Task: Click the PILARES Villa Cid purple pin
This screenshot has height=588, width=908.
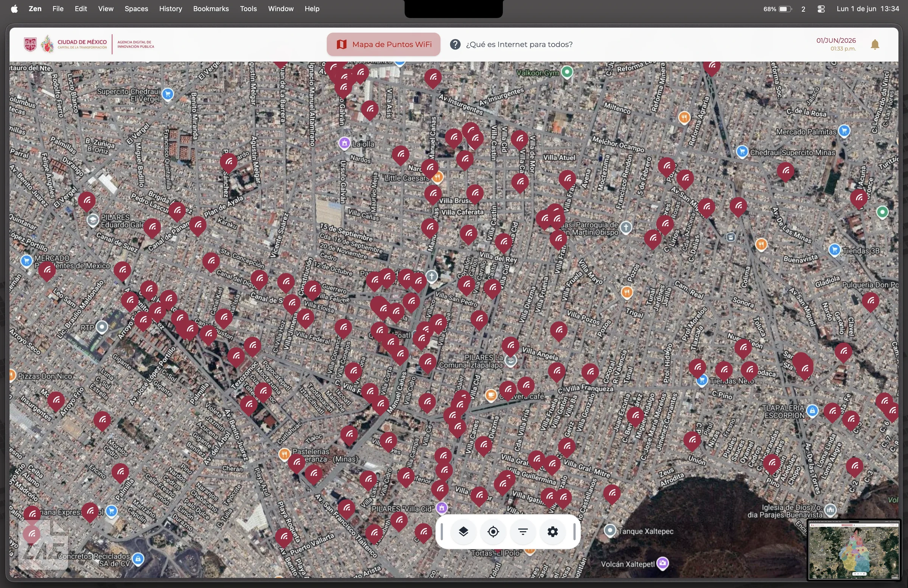Action: 442,508
